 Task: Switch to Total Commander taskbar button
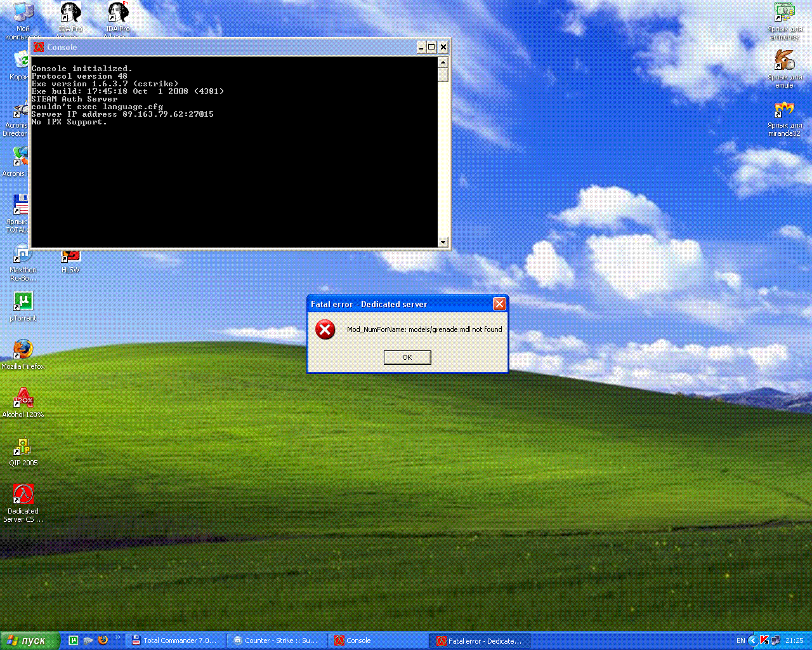click(175, 640)
